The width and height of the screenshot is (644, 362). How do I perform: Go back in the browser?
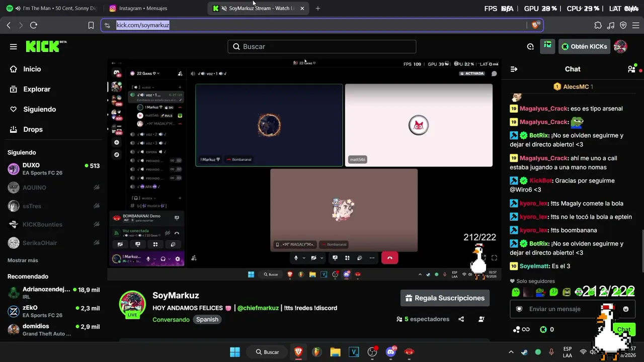(9, 25)
